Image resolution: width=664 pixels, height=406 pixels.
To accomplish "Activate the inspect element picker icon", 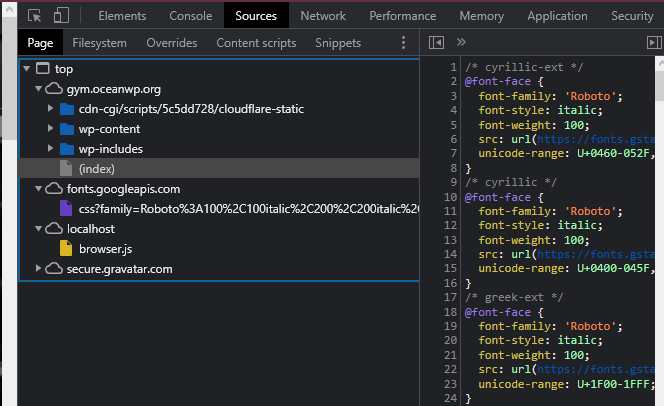I will click(34, 16).
